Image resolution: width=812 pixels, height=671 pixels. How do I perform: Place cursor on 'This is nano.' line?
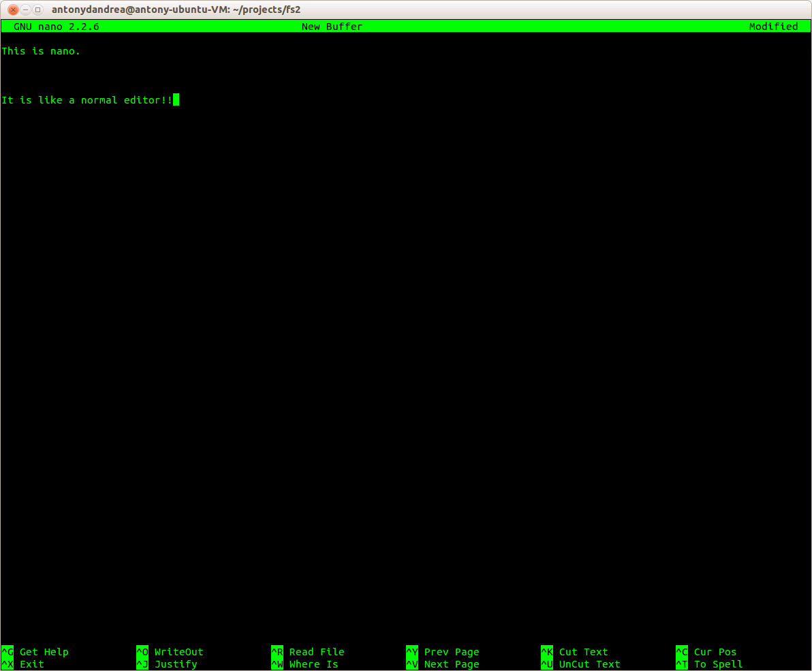point(41,51)
